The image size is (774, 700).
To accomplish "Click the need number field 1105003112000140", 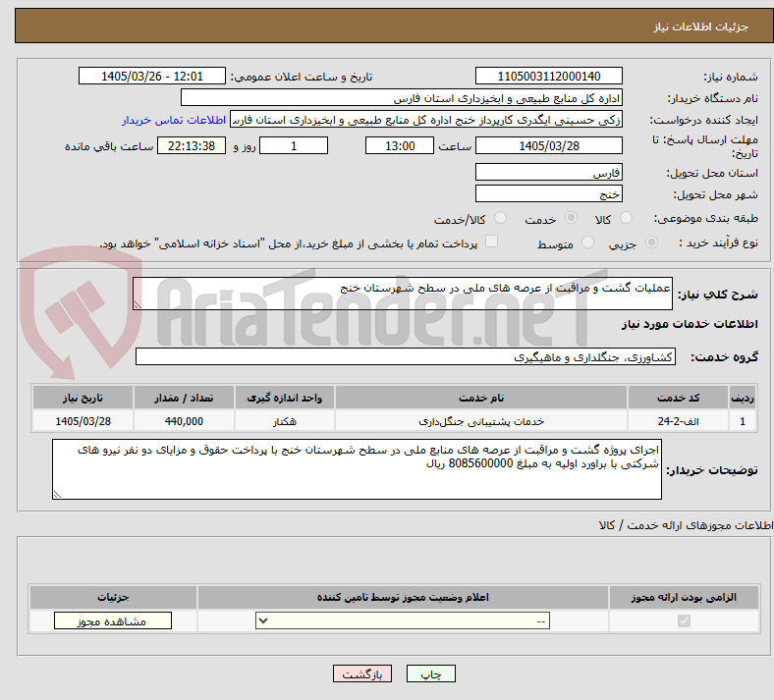I will (548, 76).
